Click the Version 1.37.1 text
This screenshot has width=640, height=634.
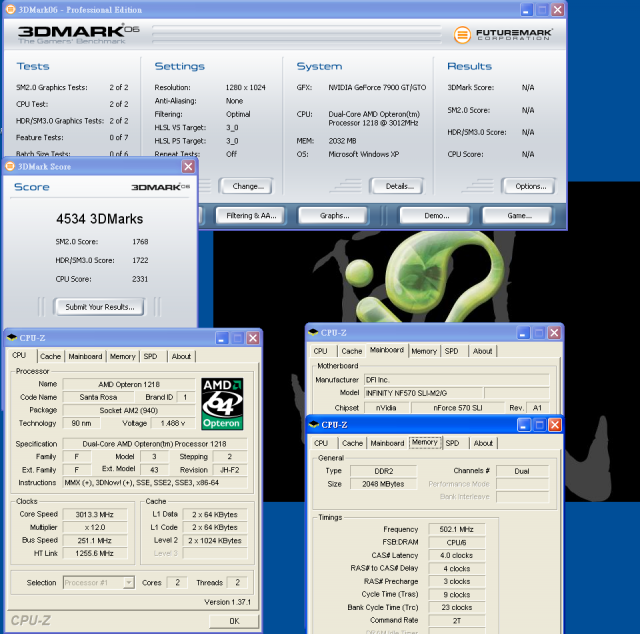228,602
